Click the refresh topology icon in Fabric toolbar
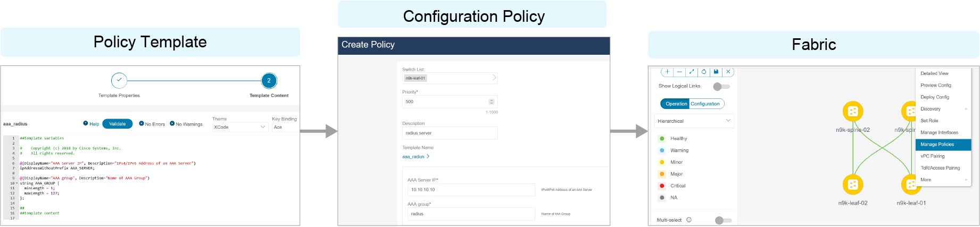980x227 pixels. tap(704, 72)
